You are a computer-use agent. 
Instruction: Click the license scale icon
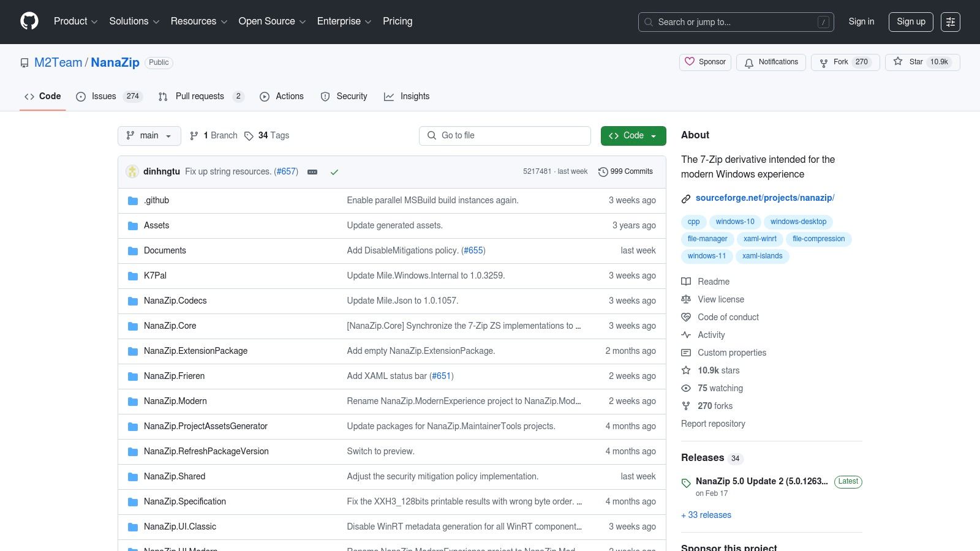click(x=686, y=299)
